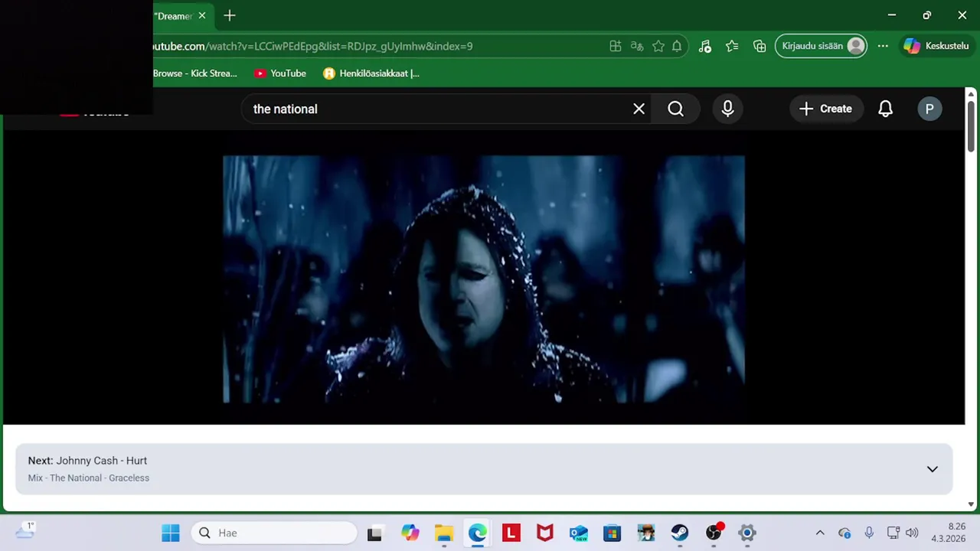Clear the search text with X
980x551 pixels.
coord(639,109)
